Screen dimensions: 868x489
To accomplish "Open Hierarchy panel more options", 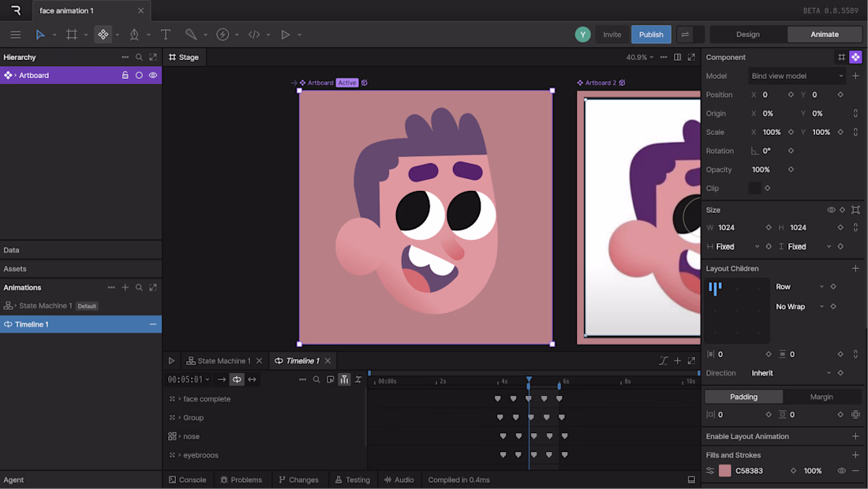I will [125, 57].
